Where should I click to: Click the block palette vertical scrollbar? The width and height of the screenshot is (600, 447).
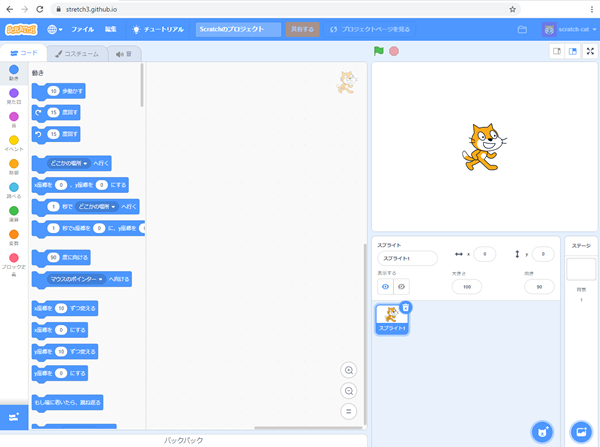click(x=142, y=85)
